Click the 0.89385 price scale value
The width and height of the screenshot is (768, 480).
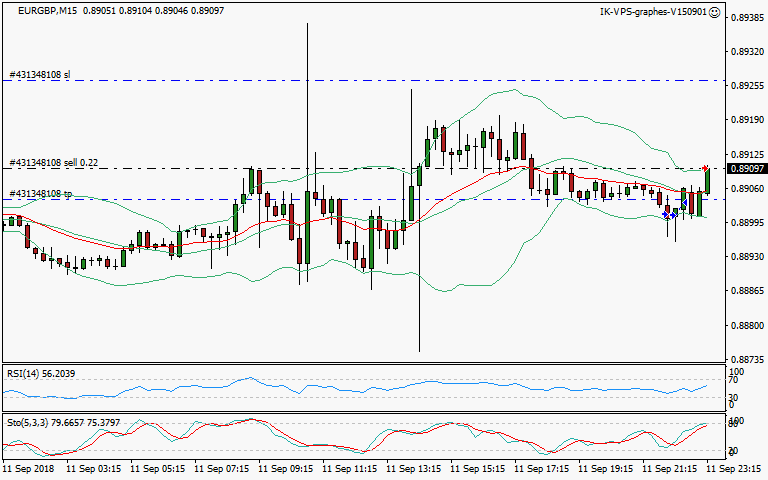point(747,18)
